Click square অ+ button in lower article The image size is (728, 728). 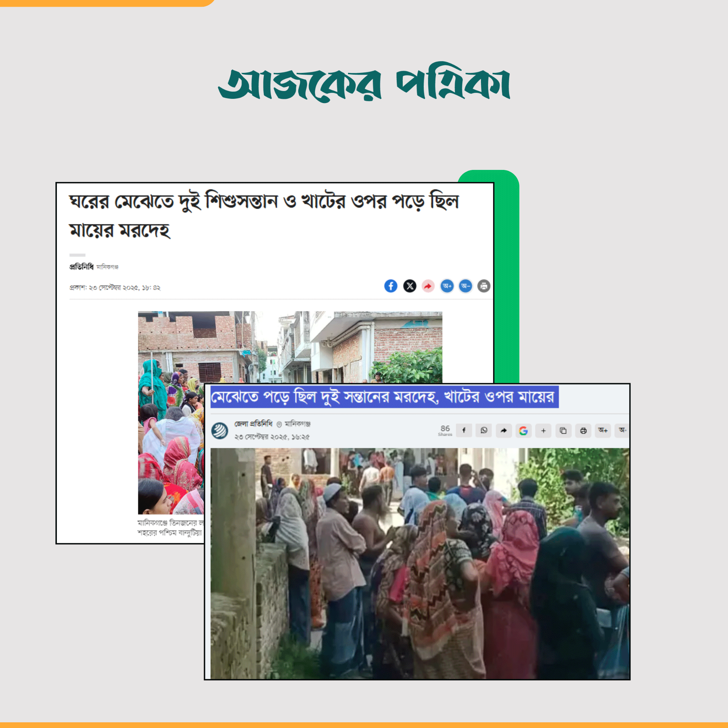(603, 430)
